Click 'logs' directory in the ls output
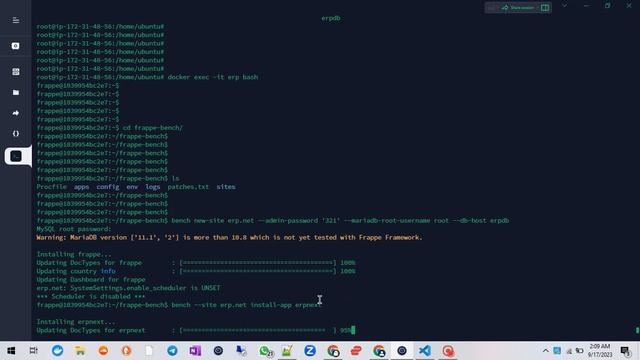This screenshot has width=640, height=360. click(x=153, y=187)
